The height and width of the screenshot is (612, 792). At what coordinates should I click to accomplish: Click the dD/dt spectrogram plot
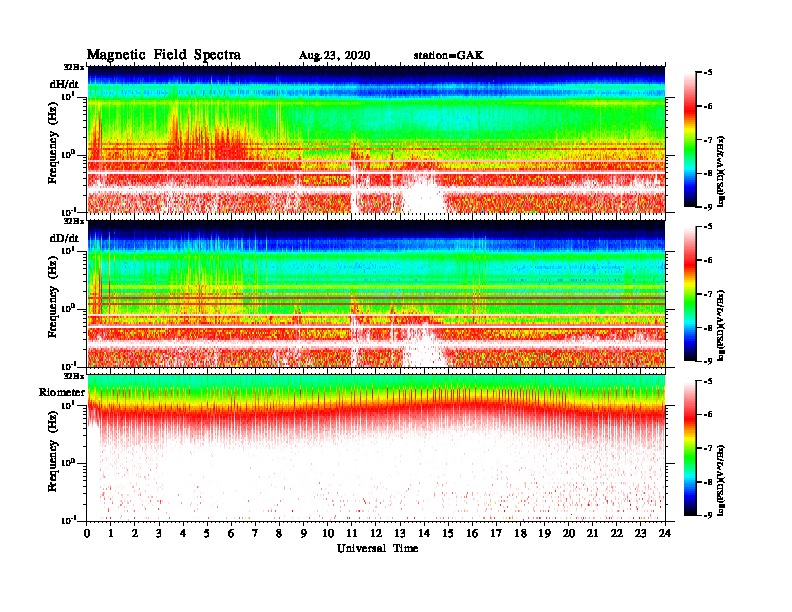point(376,294)
